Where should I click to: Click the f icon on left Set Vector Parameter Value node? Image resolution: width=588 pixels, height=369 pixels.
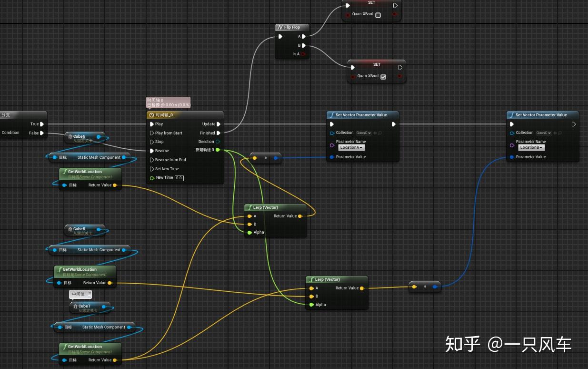click(x=331, y=115)
